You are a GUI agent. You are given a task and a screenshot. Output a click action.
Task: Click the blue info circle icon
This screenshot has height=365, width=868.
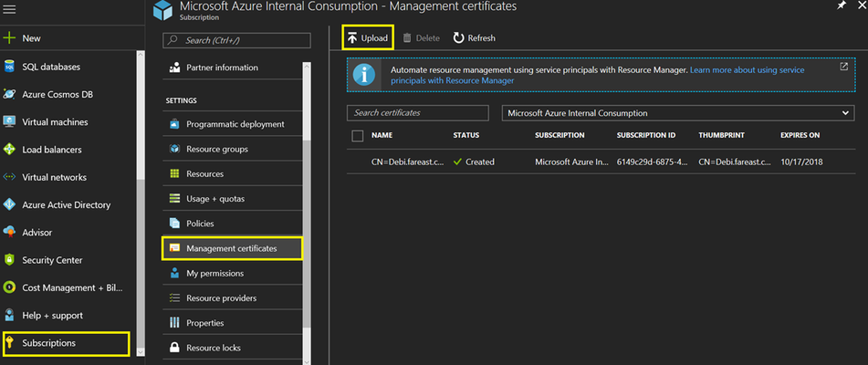[364, 75]
